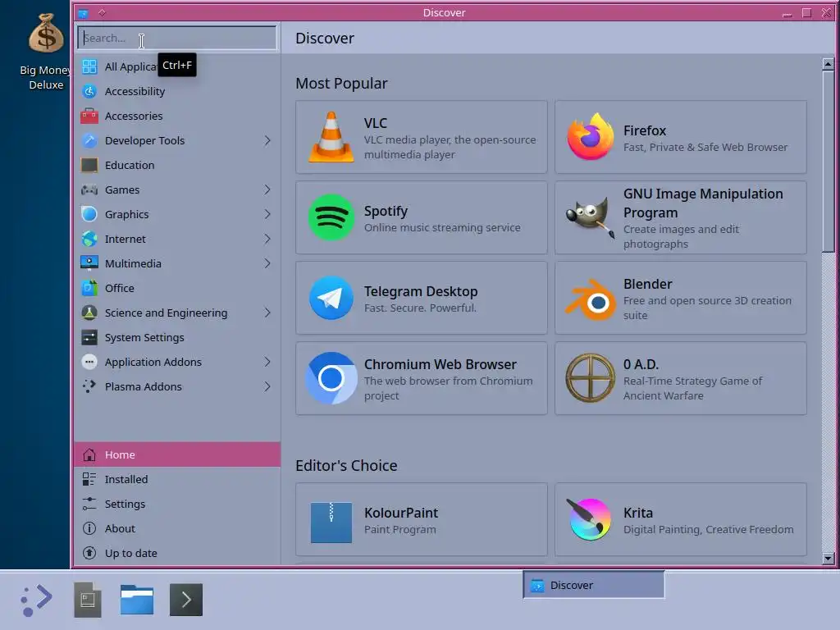
Task: Click the Blender logo icon
Action: (x=591, y=299)
